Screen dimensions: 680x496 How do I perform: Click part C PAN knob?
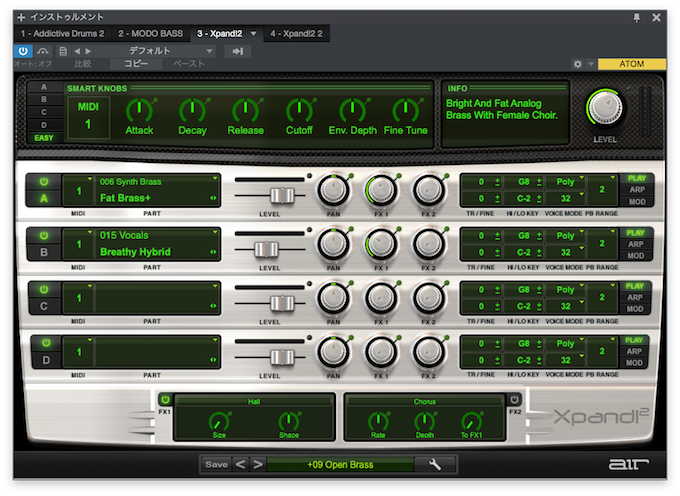[333, 298]
